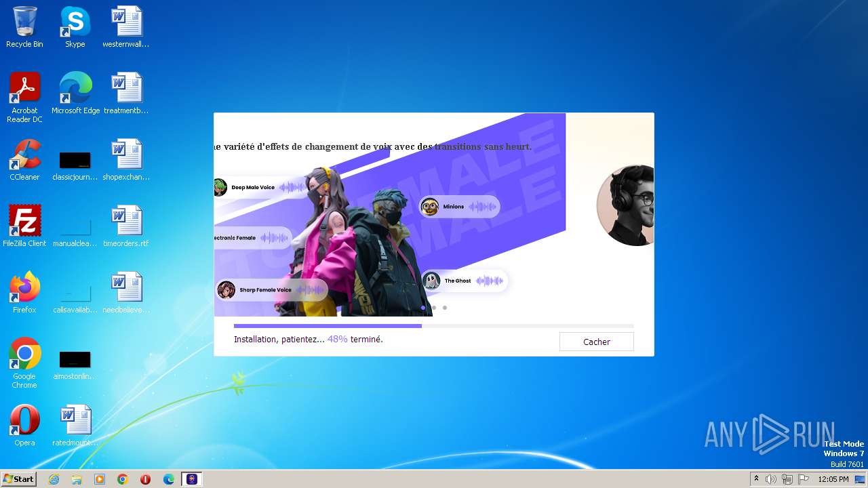The height and width of the screenshot is (488, 868).
Task: Select the classicjourn desktop file
Action: coord(75,165)
